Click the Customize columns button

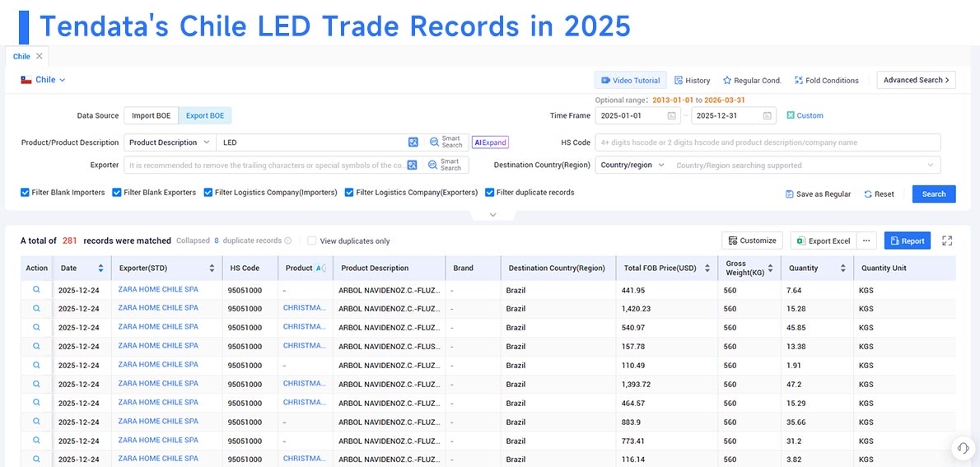(x=752, y=241)
